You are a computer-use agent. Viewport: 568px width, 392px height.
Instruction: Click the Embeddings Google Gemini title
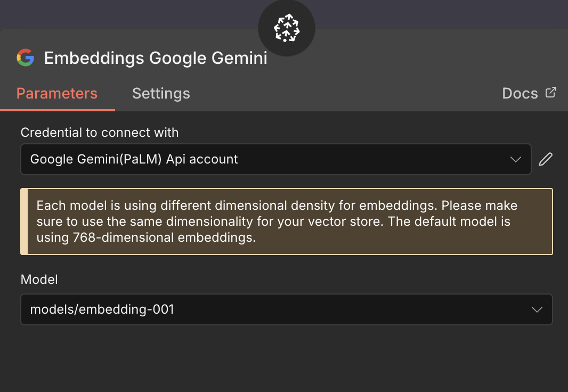coord(156,58)
